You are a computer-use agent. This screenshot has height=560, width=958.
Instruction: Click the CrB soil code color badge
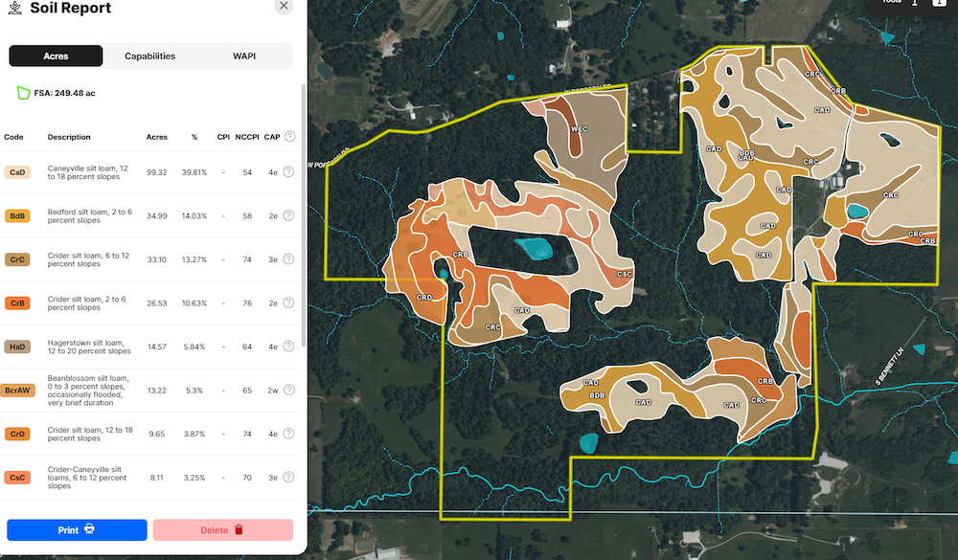[17, 303]
